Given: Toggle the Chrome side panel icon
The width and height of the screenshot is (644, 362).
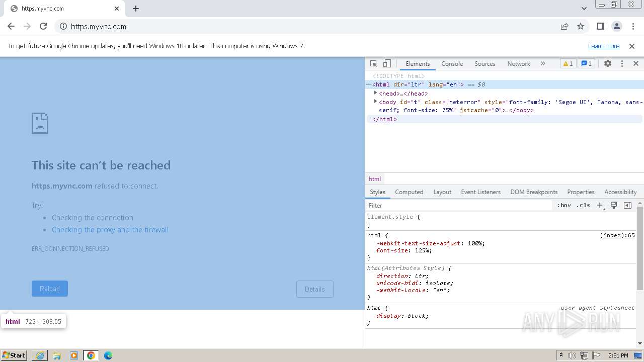Looking at the screenshot, I should tap(601, 27).
